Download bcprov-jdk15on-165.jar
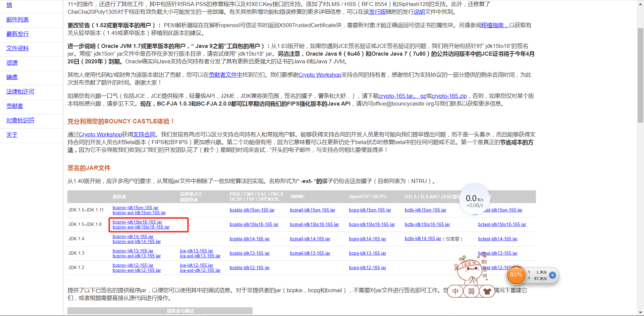Viewport: 644px width, 316px height. point(136,208)
